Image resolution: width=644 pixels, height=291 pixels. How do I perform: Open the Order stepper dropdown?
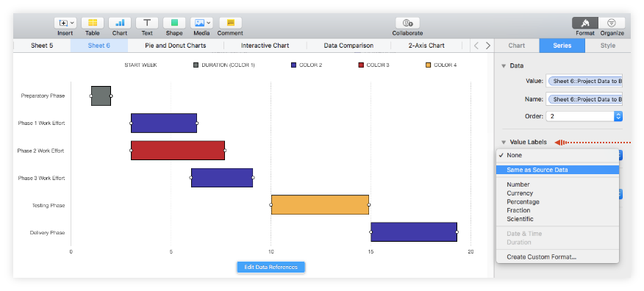point(618,117)
